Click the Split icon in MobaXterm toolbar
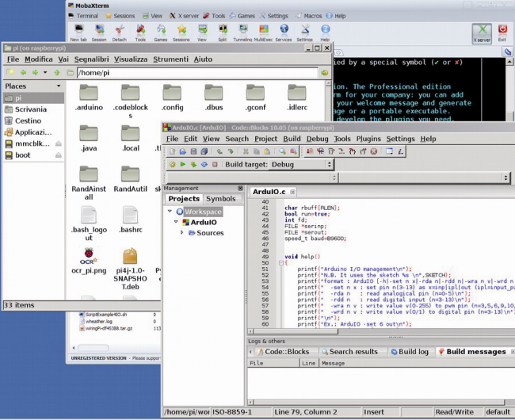This screenshot has width=515, height=420. pos(223,32)
